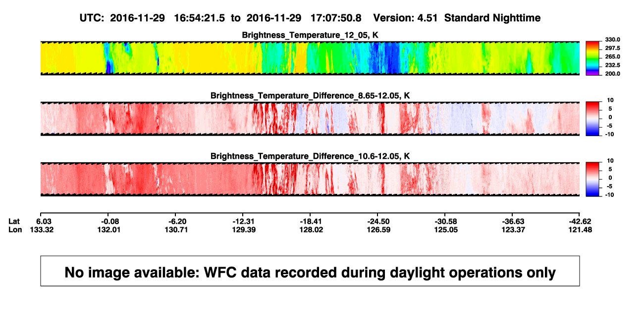Image resolution: width=644 pixels, height=330 pixels.
Task: Click the Lon axis label
Action: (x=15, y=230)
